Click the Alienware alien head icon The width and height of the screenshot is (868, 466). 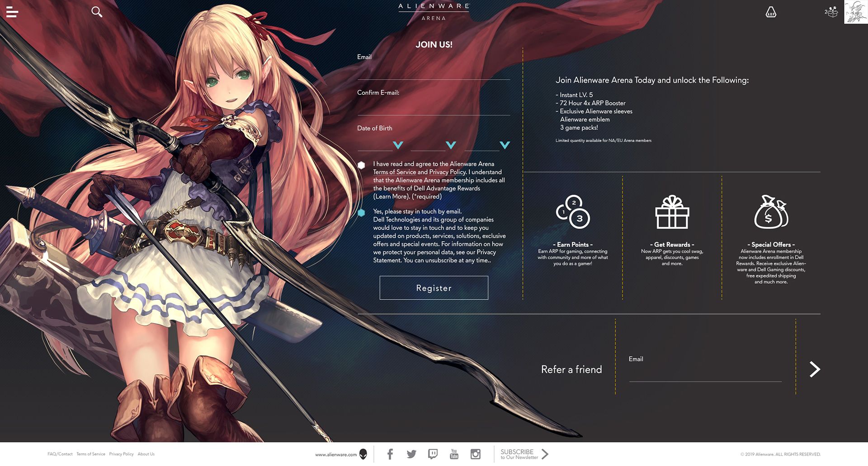(x=363, y=454)
